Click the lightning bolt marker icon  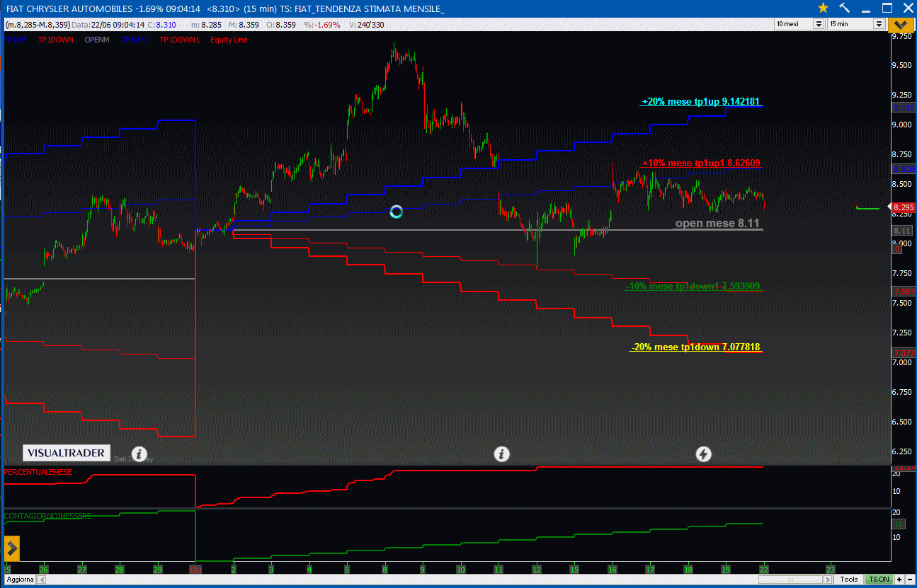point(703,454)
